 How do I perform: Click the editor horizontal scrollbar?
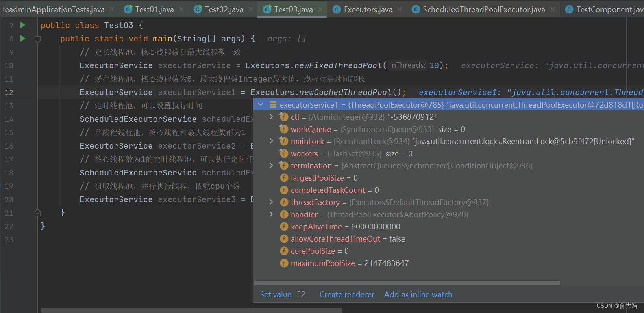click(192, 310)
